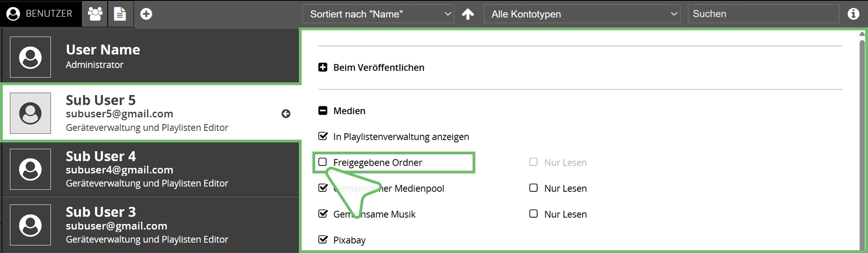Open the Benutzer tab
This screenshot has width=868, height=253.
point(41,14)
